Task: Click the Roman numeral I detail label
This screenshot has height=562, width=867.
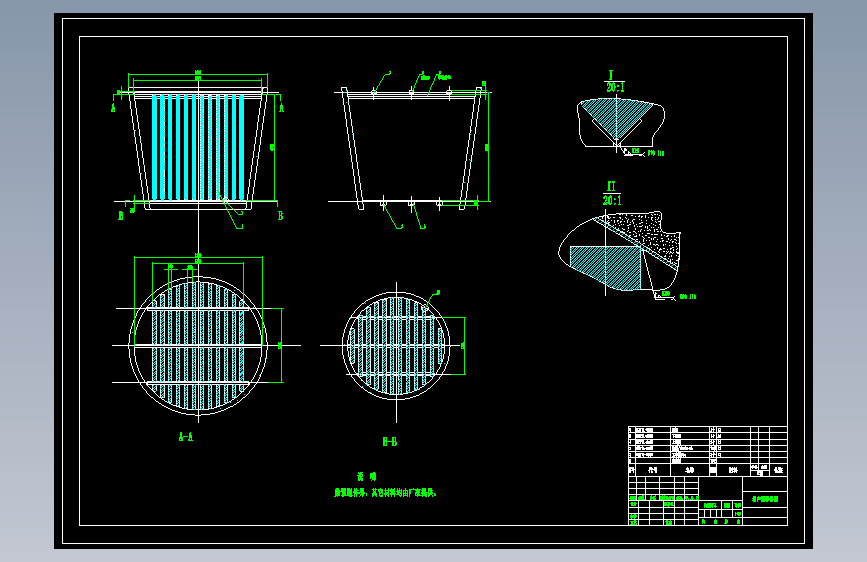Action: click(611, 75)
